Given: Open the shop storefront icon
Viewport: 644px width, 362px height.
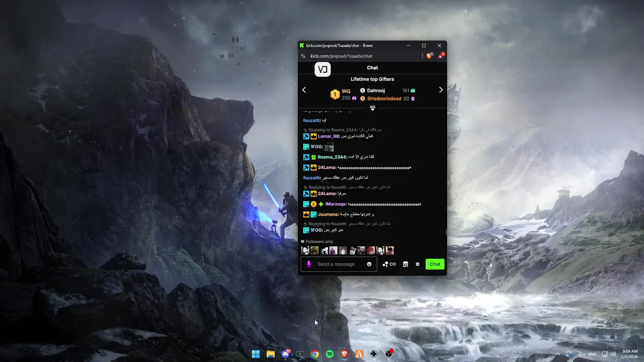Looking at the screenshot, I should coord(405,264).
